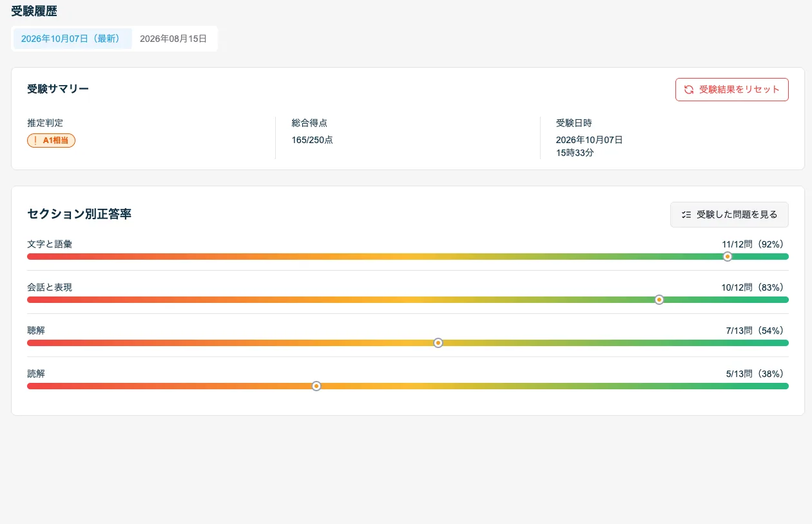Screen dimensions: 812x524
Task: Click the A1相当 badge text
Action: coord(55,141)
